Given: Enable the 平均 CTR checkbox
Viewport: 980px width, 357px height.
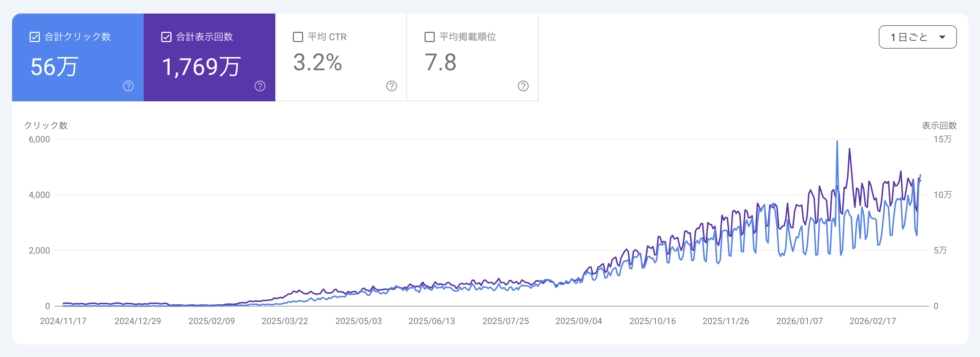Looking at the screenshot, I should point(298,37).
